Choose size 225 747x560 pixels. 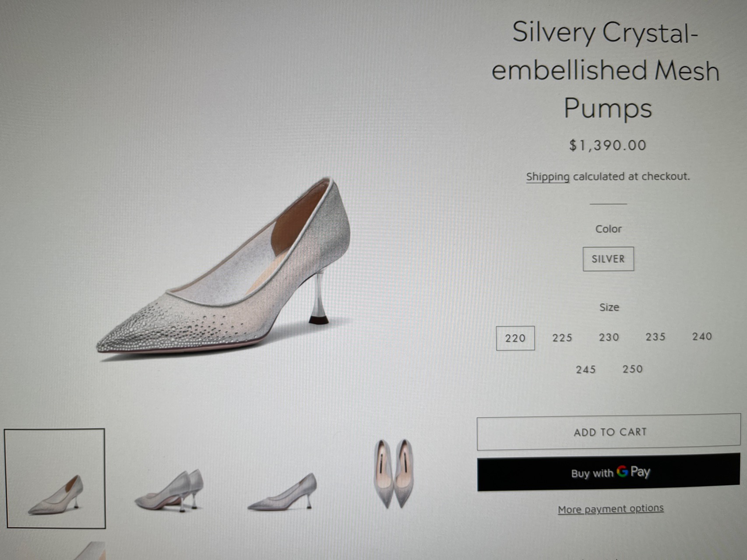(x=562, y=338)
